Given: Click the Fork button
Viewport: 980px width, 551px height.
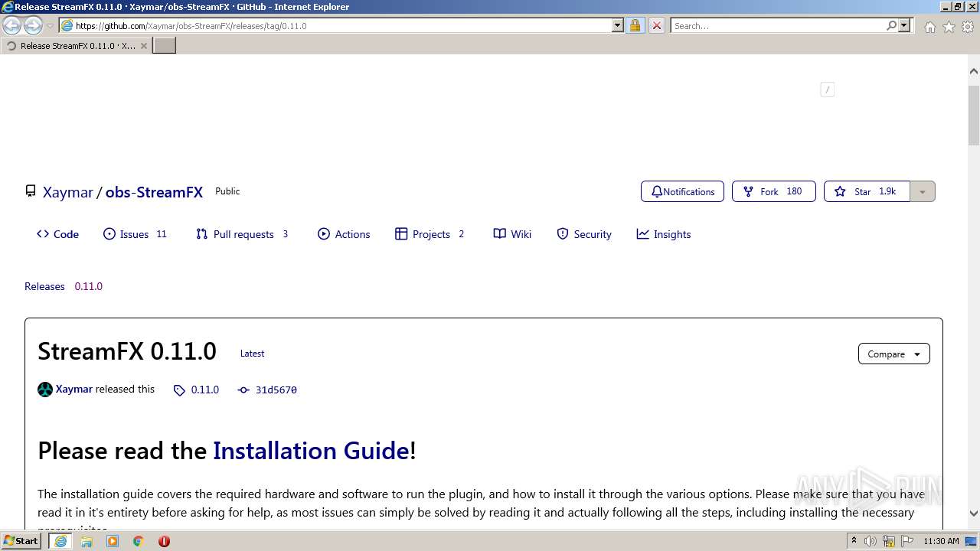Looking at the screenshot, I should tap(773, 191).
